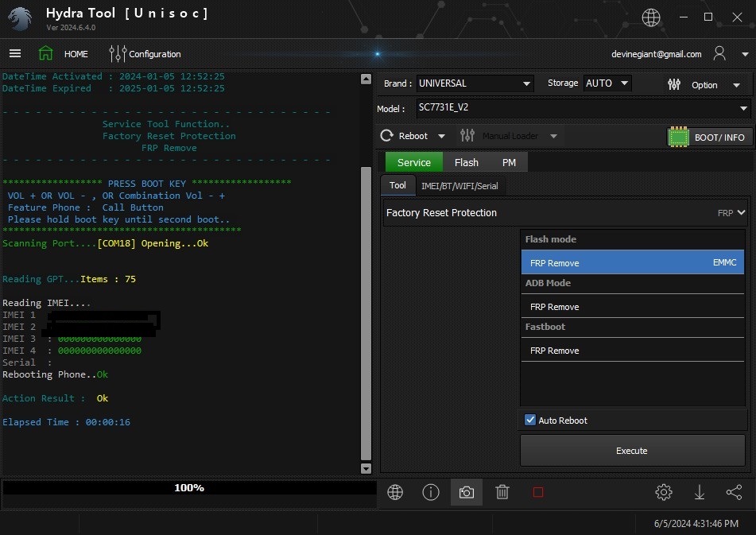
Task: Click the Configuration label
Action: 155,54
